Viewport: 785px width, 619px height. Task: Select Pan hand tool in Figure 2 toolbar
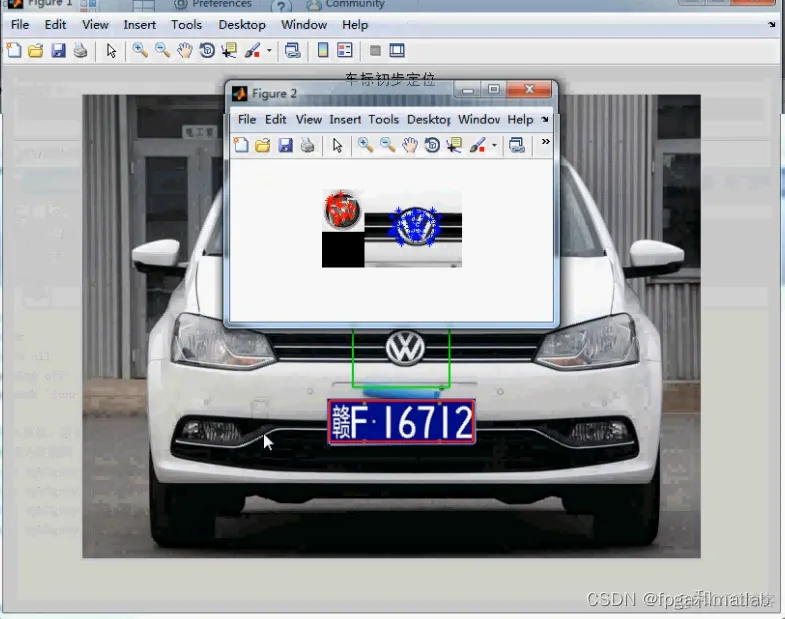[410, 145]
